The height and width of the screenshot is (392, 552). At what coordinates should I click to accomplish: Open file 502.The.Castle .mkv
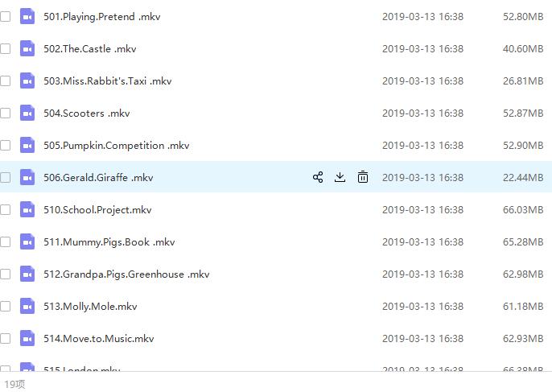(90, 48)
